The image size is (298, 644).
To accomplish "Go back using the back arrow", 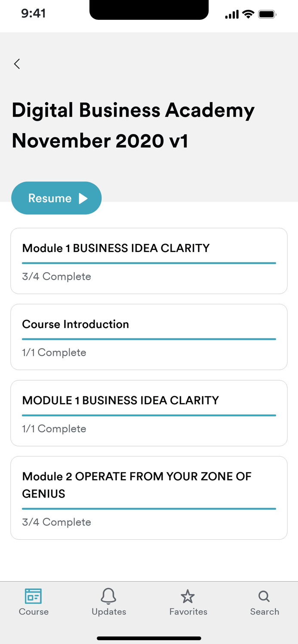I will click(17, 64).
